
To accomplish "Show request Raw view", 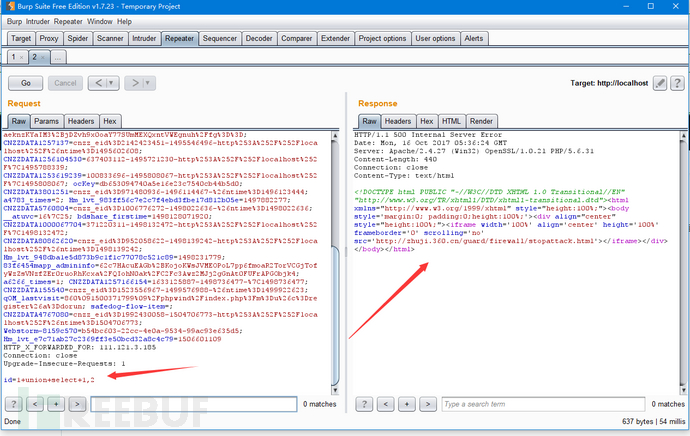I will click(x=19, y=121).
